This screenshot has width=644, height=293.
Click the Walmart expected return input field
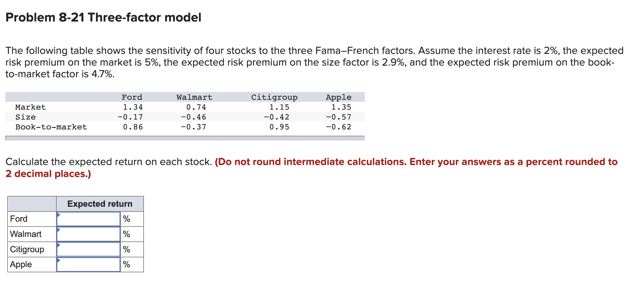coord(88,234)
